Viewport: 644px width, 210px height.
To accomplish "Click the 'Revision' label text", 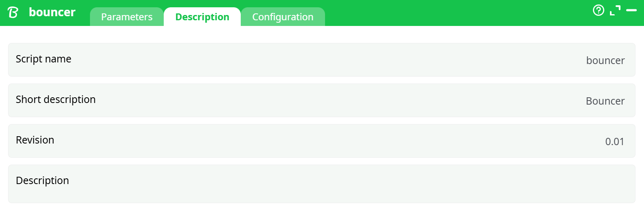I will [x=35, y=140].
